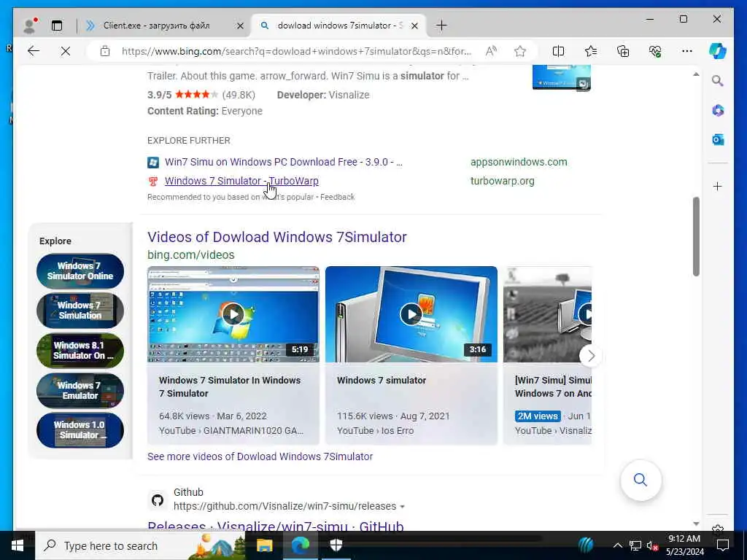Open the Favorites list
Viewport: 747px width, 560px height.
[591, 51]
